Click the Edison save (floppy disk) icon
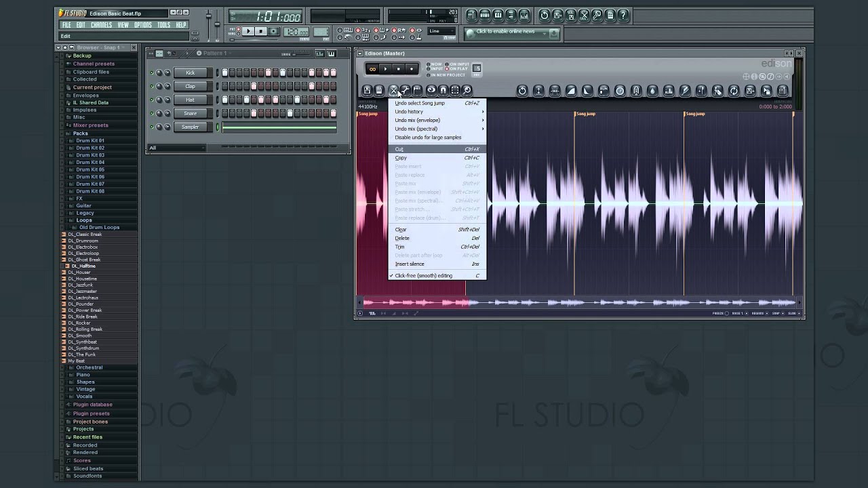 (367, 90)
